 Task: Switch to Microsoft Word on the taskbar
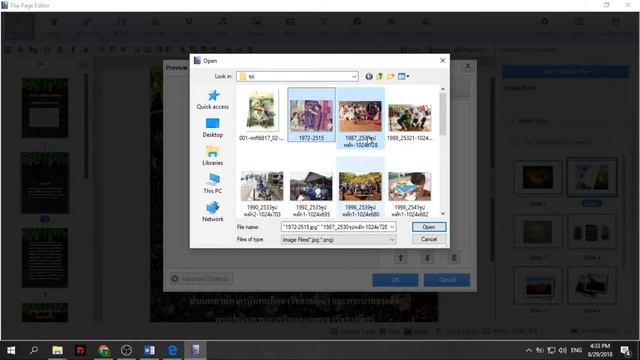[149, 350]
